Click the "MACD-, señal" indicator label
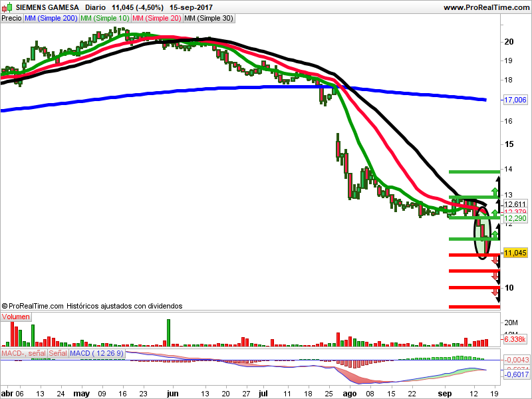The image size is (532, 399). (23, 353)
